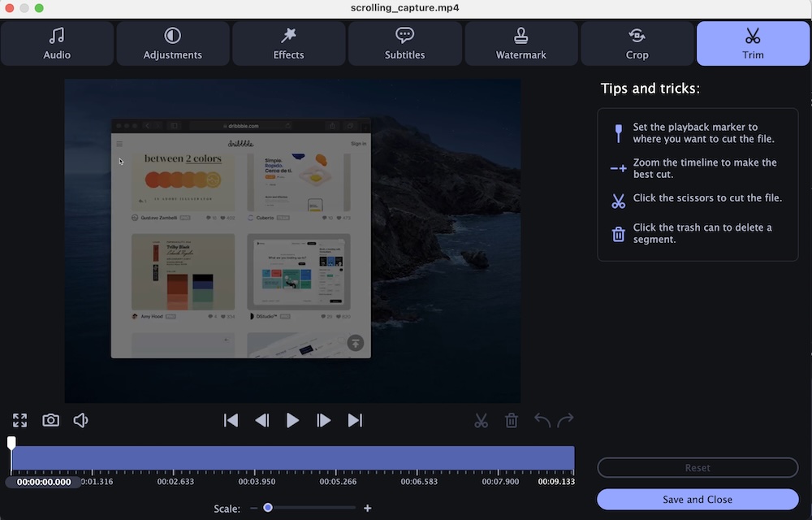This screenshot has height=520, width=812.
Task: Delete segment with trash can icon
Action: 512,420
